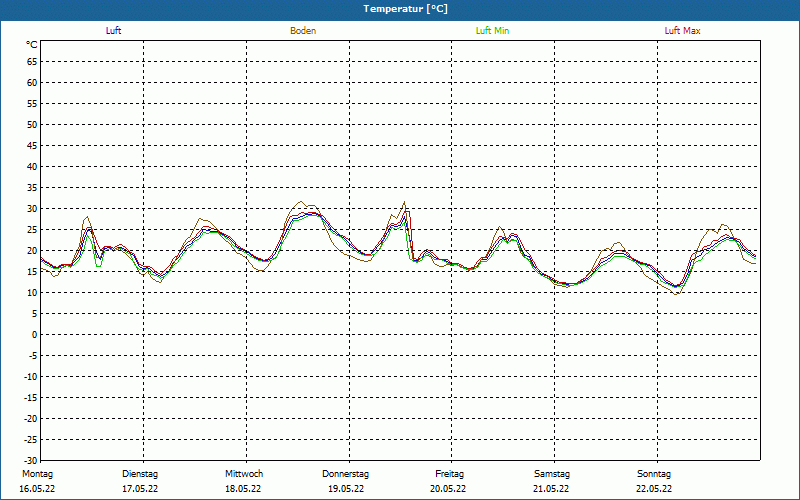Click the 55 y-axis value
800x500 pixels.
click(32, 104)
